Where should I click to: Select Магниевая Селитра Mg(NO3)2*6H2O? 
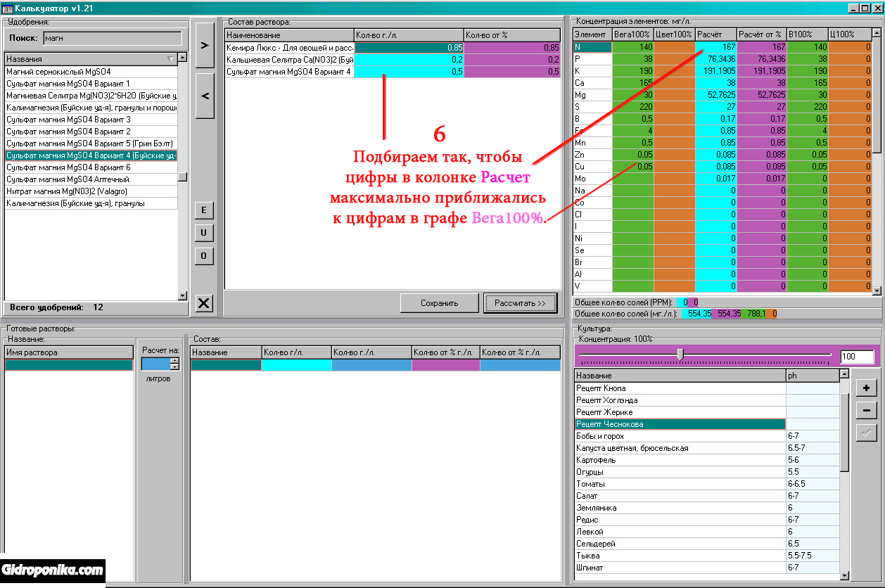[x=91, y=96]
